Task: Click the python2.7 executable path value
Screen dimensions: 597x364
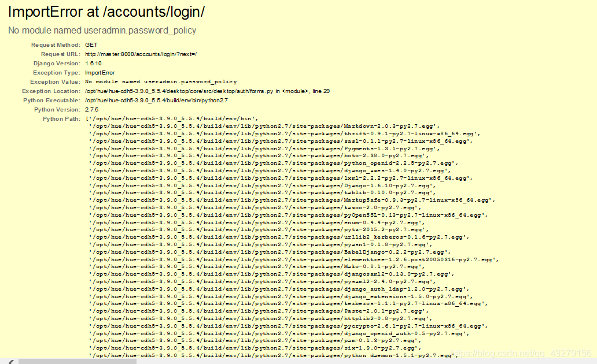Action: [x=157, y=100]
